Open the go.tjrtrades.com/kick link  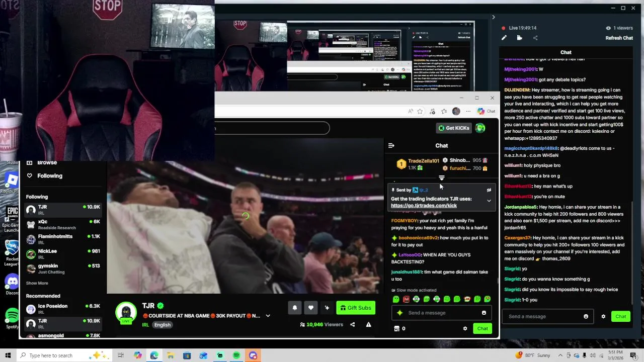tap(424, 206)
